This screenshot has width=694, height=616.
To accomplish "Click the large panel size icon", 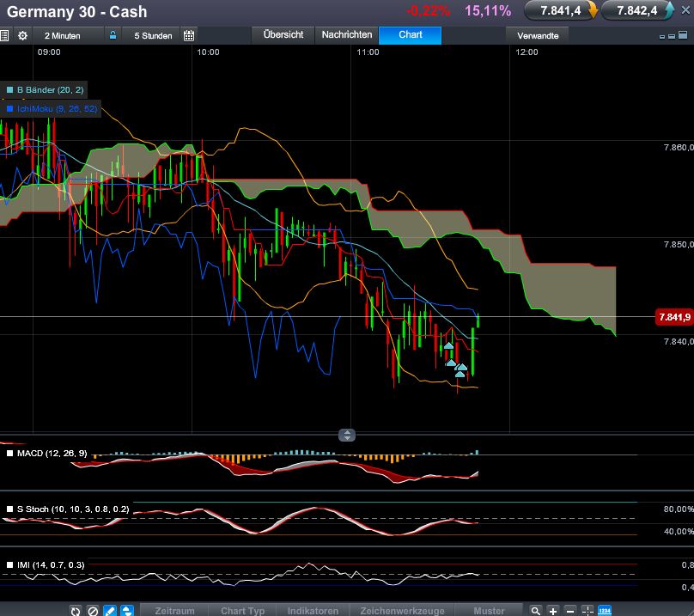I will click(x=683, y=34).
